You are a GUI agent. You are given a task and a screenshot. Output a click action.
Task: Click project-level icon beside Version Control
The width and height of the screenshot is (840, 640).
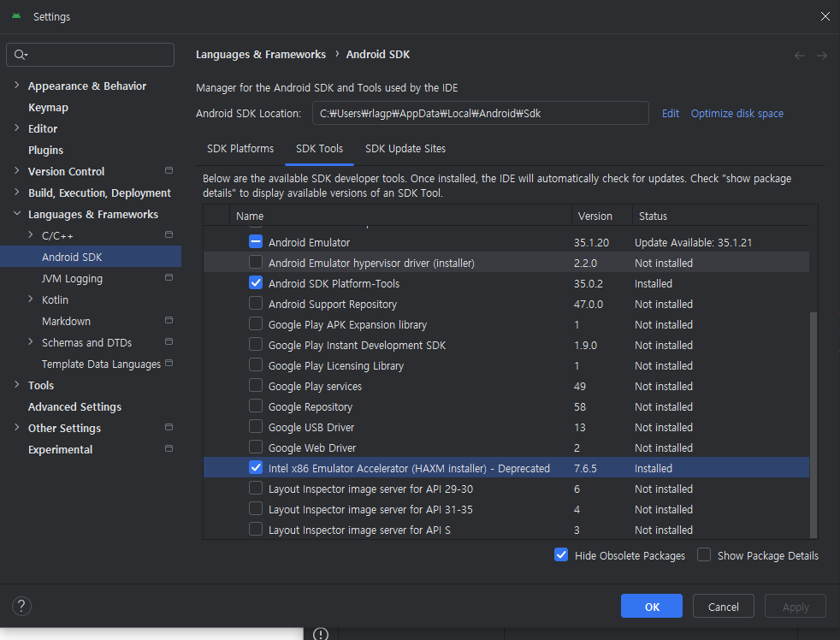tap(169, 170)
